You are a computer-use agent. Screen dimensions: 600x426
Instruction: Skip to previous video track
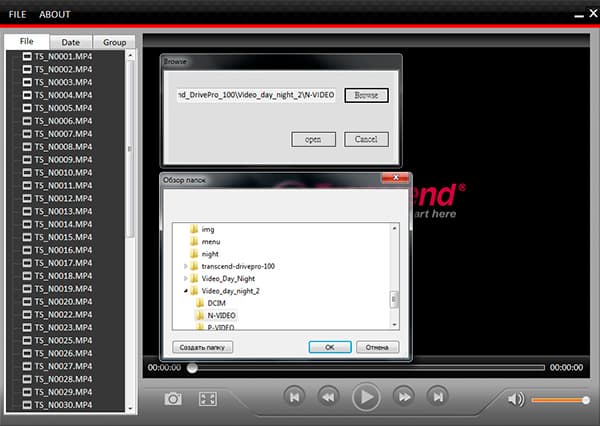pos(294,397)
